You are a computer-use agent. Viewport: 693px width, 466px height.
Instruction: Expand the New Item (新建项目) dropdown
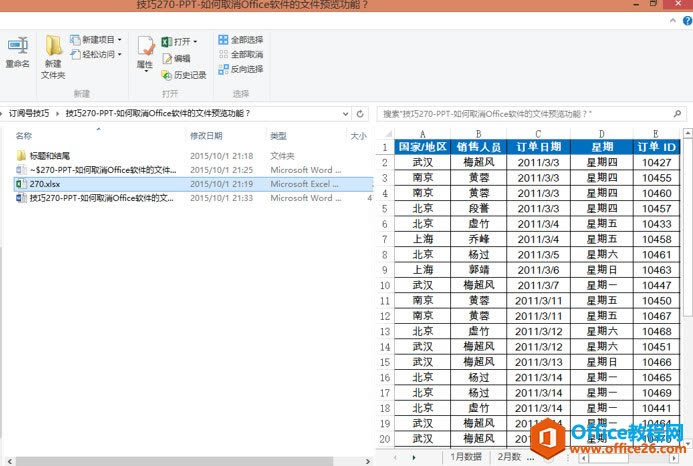pyautogui.click(x=120, y=40)
